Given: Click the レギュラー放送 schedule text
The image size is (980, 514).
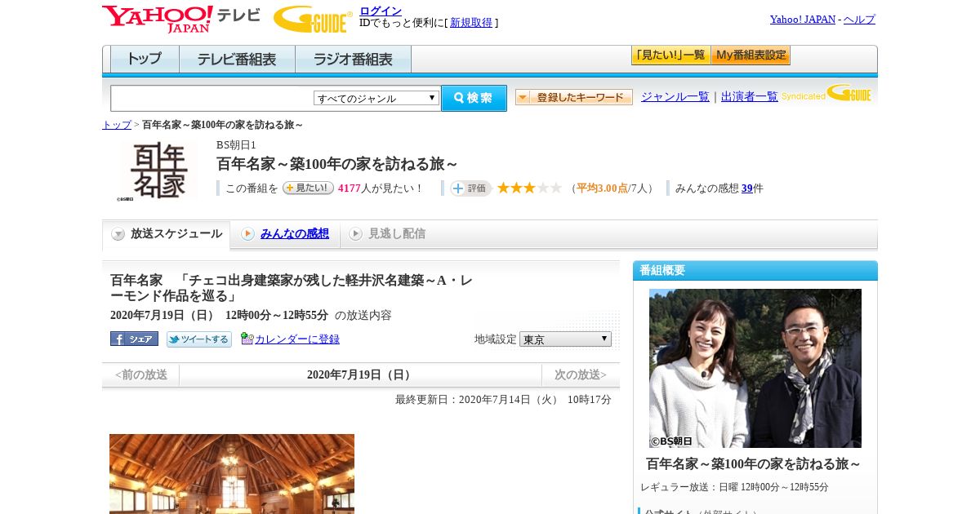Looking at the screenshot, I should [x=734, y=487].
